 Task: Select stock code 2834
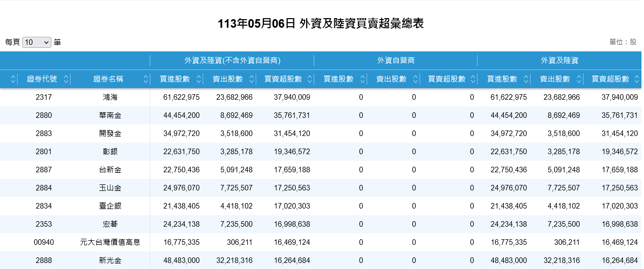click(x=44, y=206)
